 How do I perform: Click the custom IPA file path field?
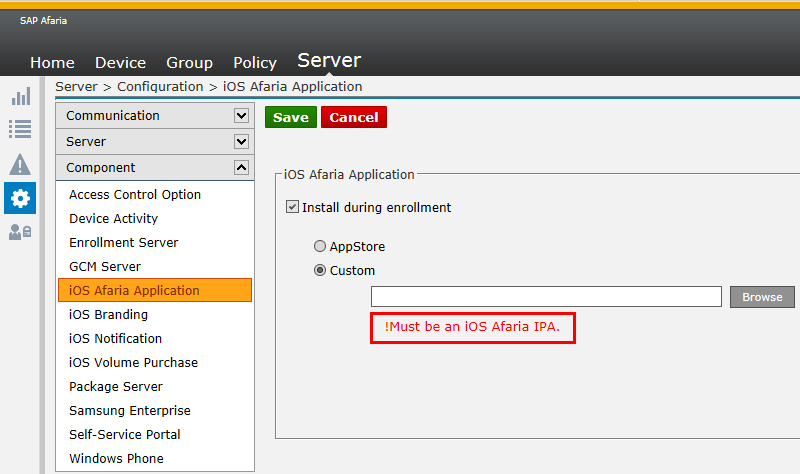546,296
